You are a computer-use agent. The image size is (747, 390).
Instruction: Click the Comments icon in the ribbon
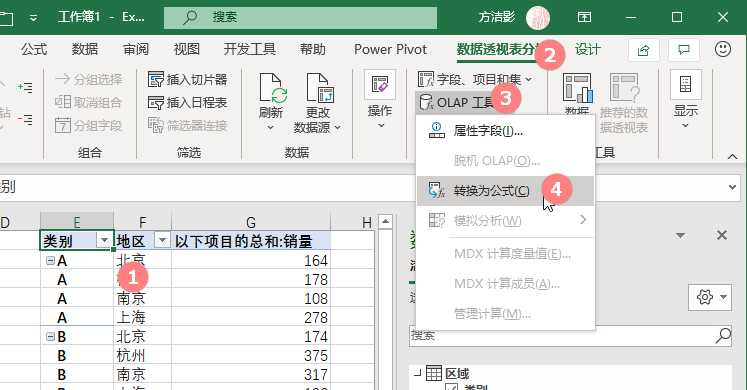(684, 50)
